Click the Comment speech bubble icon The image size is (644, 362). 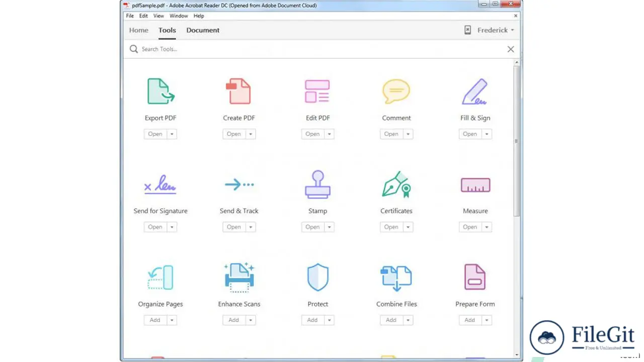(x=396, y=91)
